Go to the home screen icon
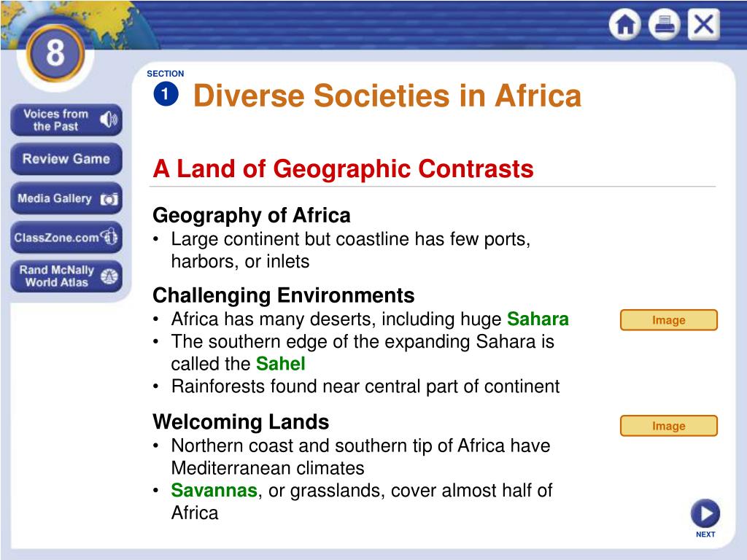Screen dimensions: 747x560 click(625, 24)
